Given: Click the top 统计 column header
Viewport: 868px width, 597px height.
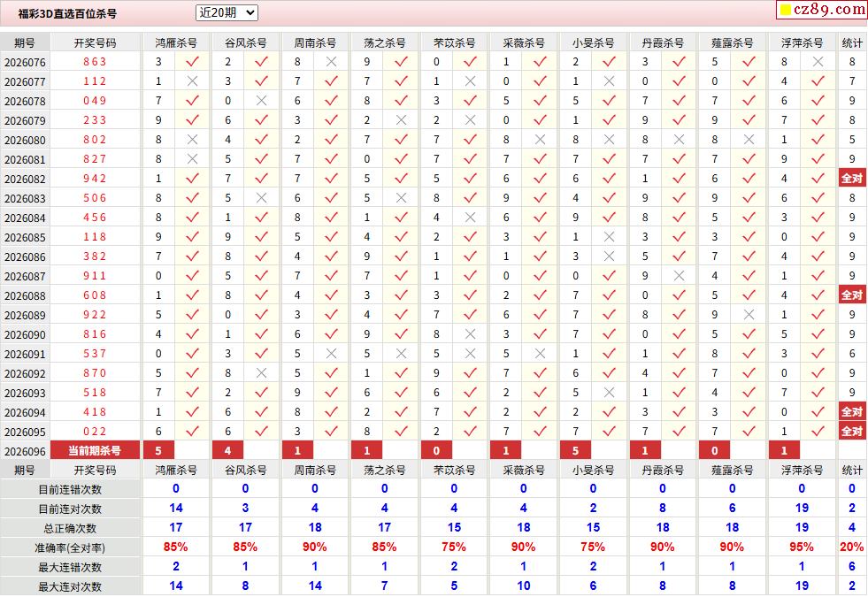Looking at the screenshot, I should pos(852,42).
